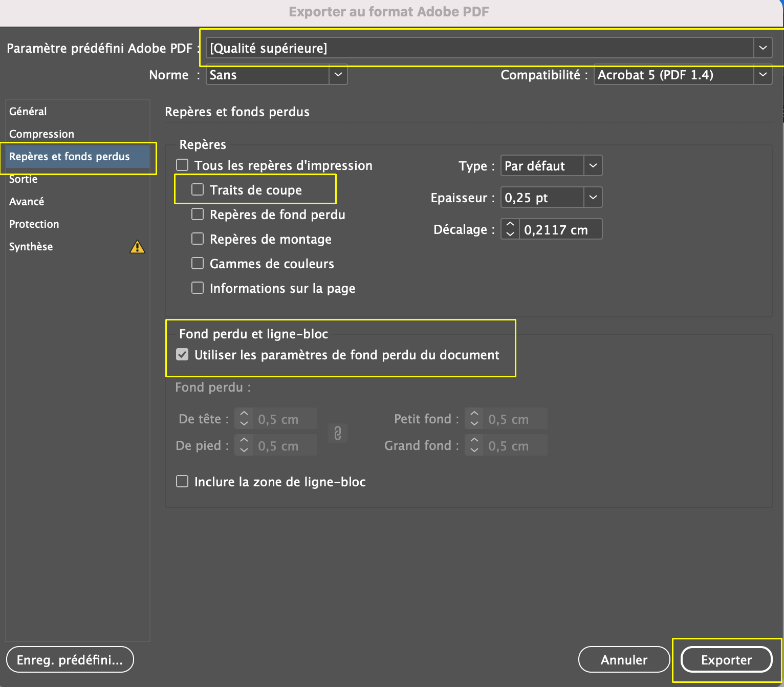Viewport: 784px width, 687px height.
Task: Toggle Repères de fond perdu checkbox
Action: coord(198,214)
